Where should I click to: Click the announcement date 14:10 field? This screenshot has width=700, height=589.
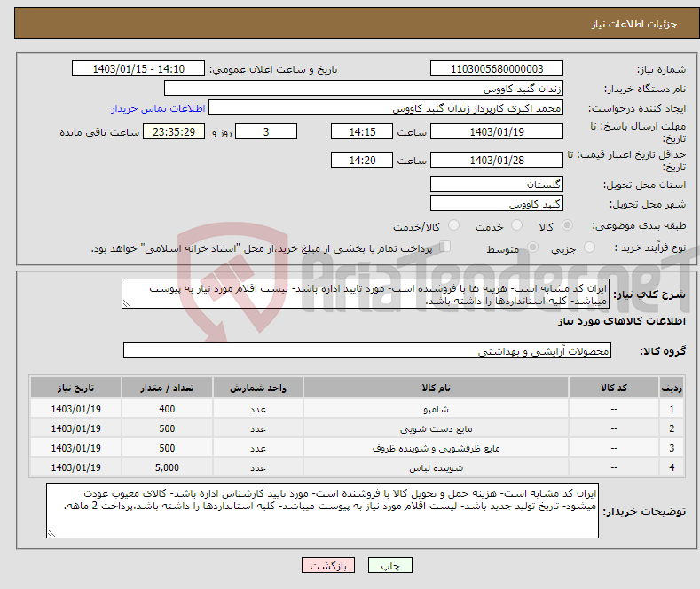point(138,68)
